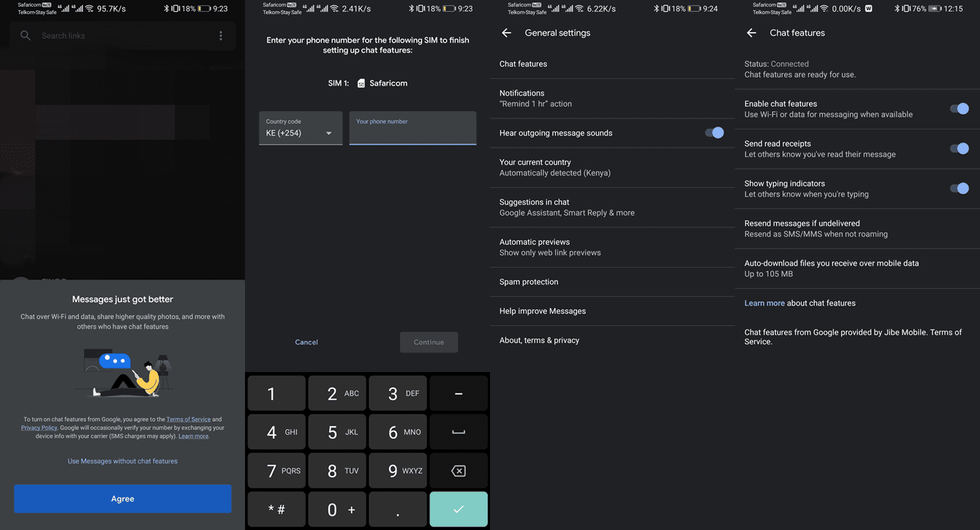Tap keypad key 0 +
Viewport: 980px width, 530px height.
click(x=337, y=510)
